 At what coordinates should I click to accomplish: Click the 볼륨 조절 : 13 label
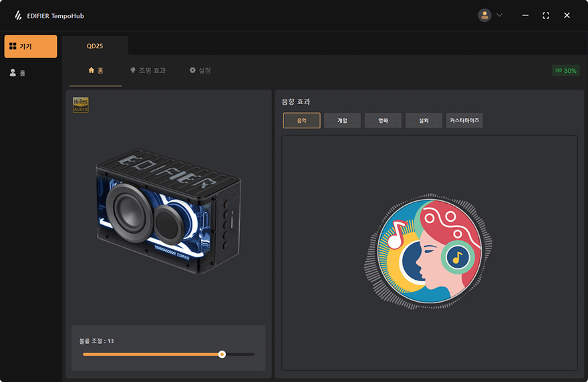point(96,341)
